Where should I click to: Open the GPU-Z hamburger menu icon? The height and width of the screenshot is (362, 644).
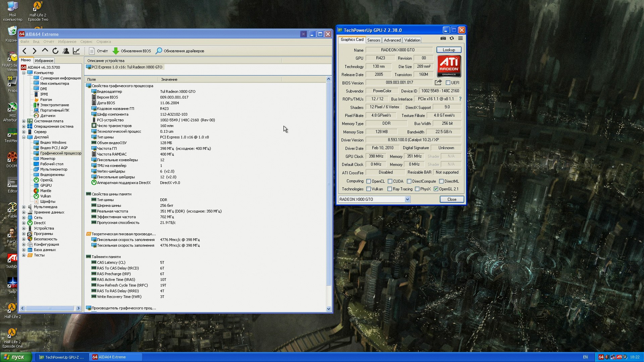pyautogui.click(x=461, y=39)
